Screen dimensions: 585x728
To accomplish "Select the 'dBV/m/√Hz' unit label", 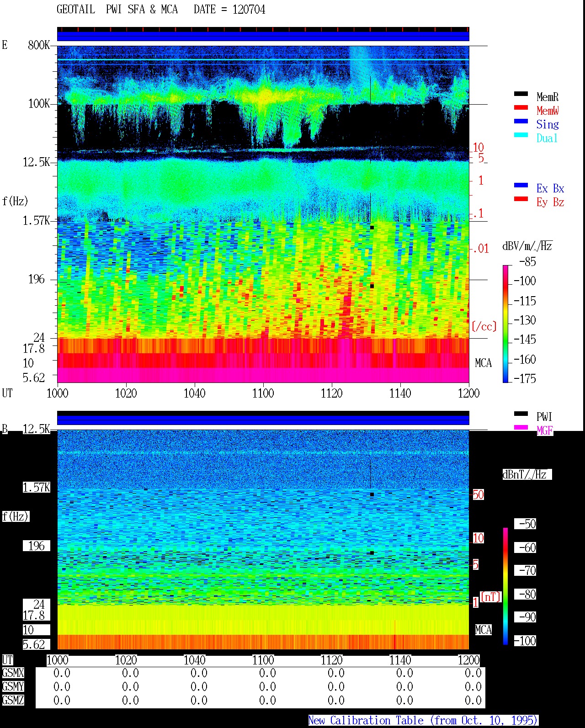I will tap(527, 246).
